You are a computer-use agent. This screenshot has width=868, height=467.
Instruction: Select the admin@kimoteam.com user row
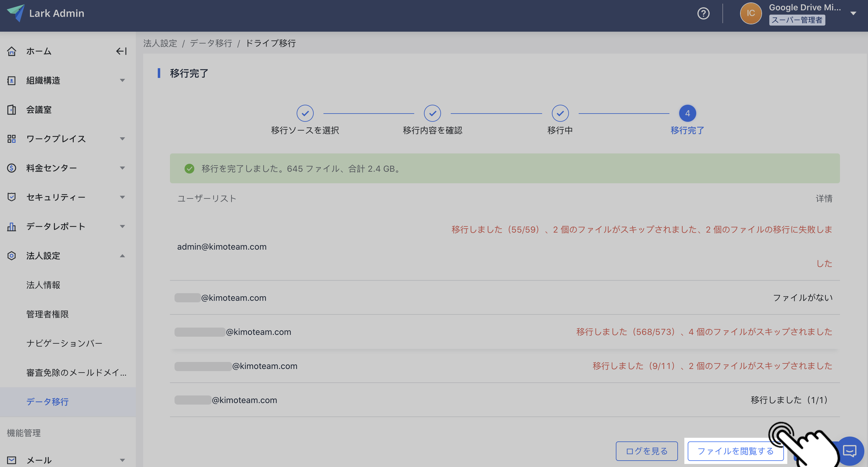tap(222, 247)
